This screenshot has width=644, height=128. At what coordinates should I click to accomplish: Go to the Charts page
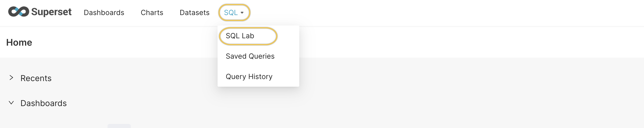tap(152, 12)
